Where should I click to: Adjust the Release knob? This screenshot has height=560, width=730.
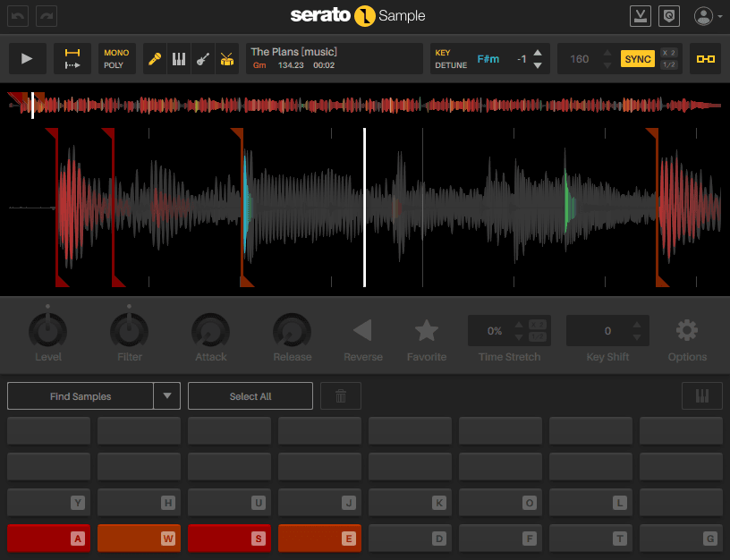click(x=292, y=331)
